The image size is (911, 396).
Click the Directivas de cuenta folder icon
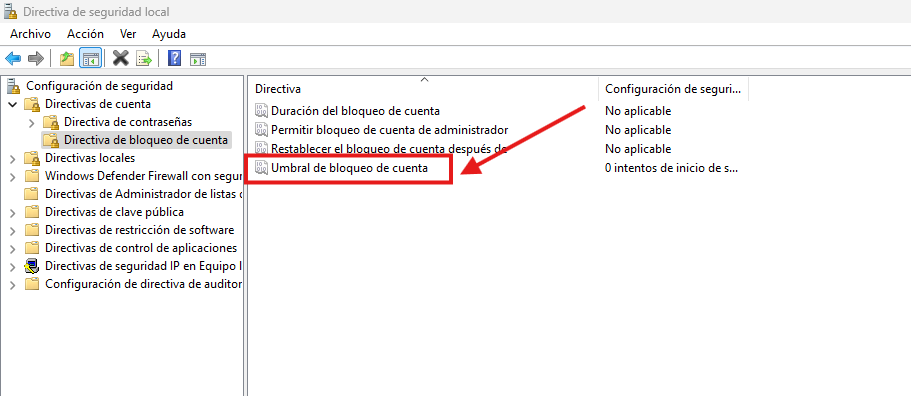(x=32, y=105)
